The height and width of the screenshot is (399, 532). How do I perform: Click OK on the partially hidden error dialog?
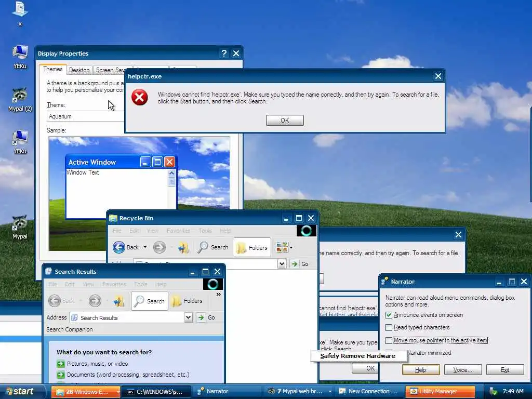pos(365,368)
